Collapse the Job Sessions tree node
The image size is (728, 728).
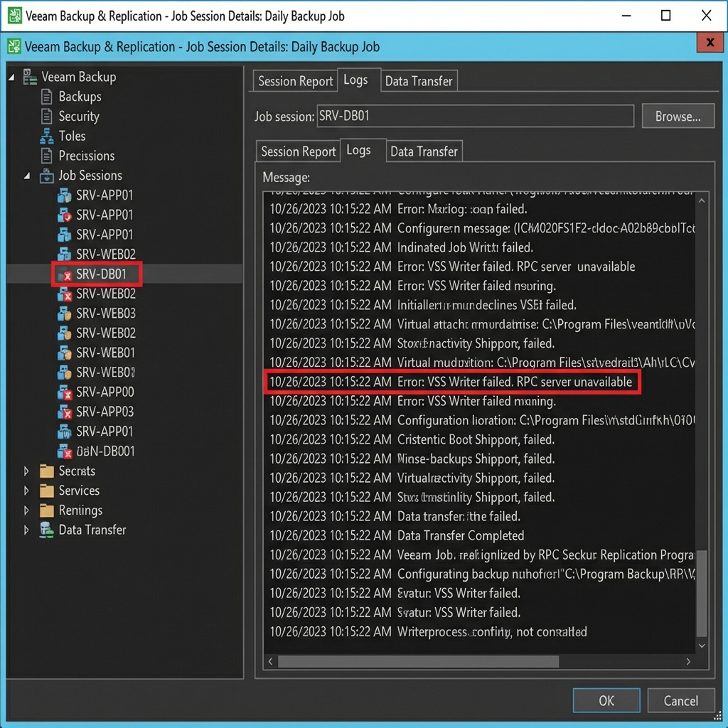click(27, 176)
